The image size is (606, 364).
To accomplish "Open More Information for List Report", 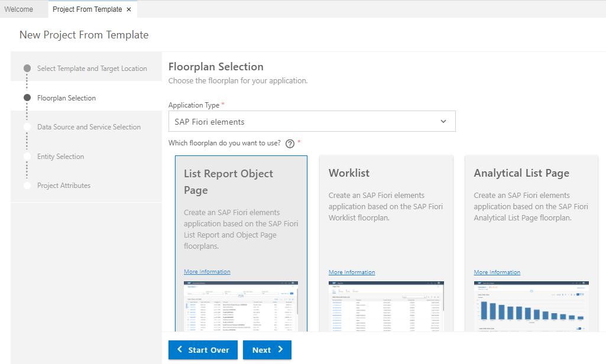I will [207, 272].
